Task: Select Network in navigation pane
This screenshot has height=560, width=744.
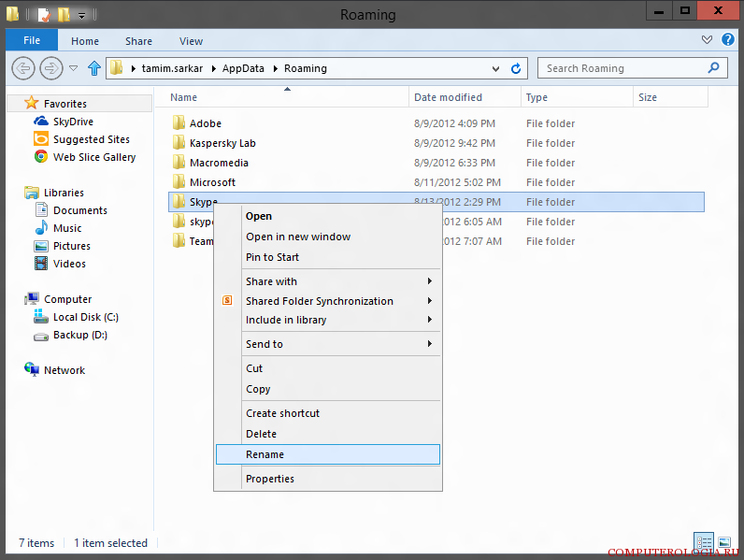Action: (x=64, y=370)
